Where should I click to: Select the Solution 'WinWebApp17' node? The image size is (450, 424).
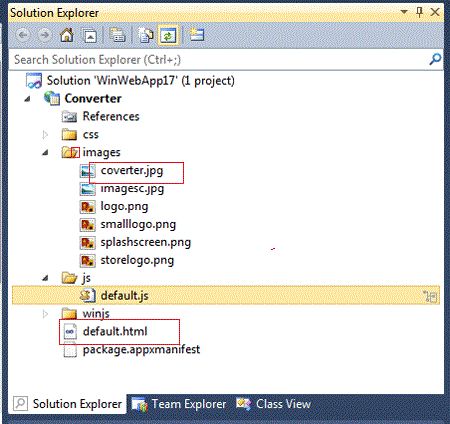[x=140, y=81]
